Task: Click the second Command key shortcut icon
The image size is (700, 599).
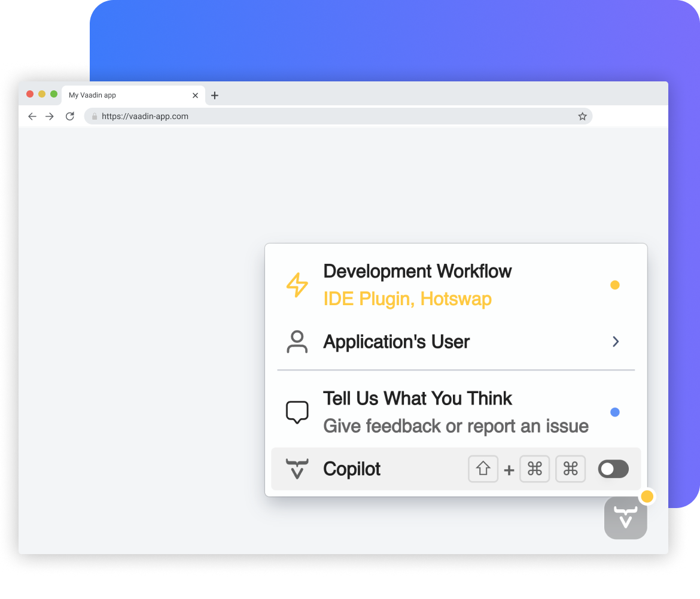Action: (570, 469)
